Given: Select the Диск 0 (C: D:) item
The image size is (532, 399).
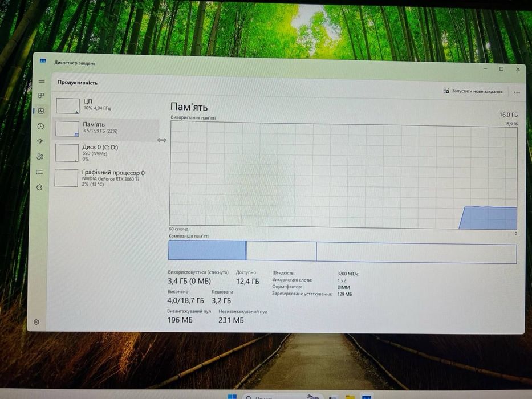Looking at the screenshot, I should tap(105, 152).
